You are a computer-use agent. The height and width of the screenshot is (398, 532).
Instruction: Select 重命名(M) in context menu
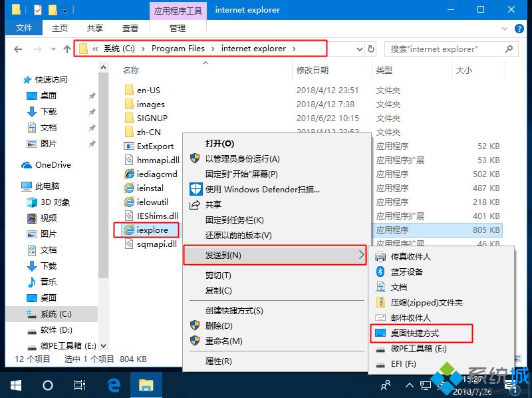tap(224, 341)
